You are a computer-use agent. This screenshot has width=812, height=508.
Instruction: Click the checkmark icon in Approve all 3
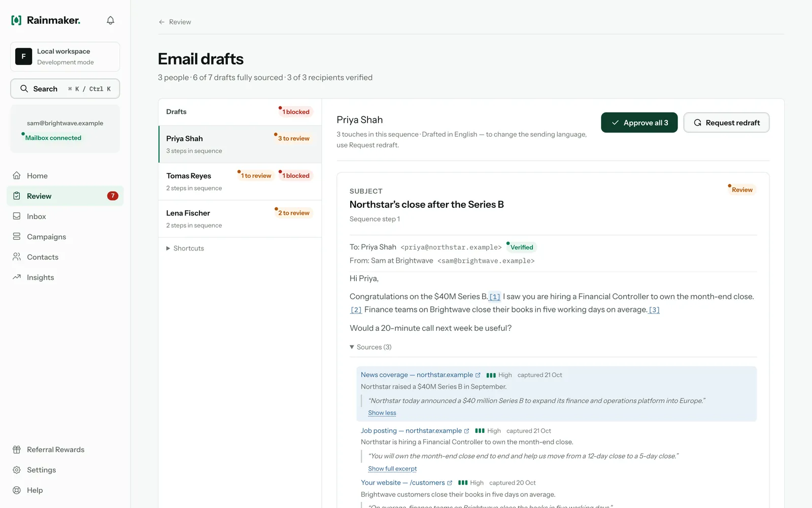615,122
